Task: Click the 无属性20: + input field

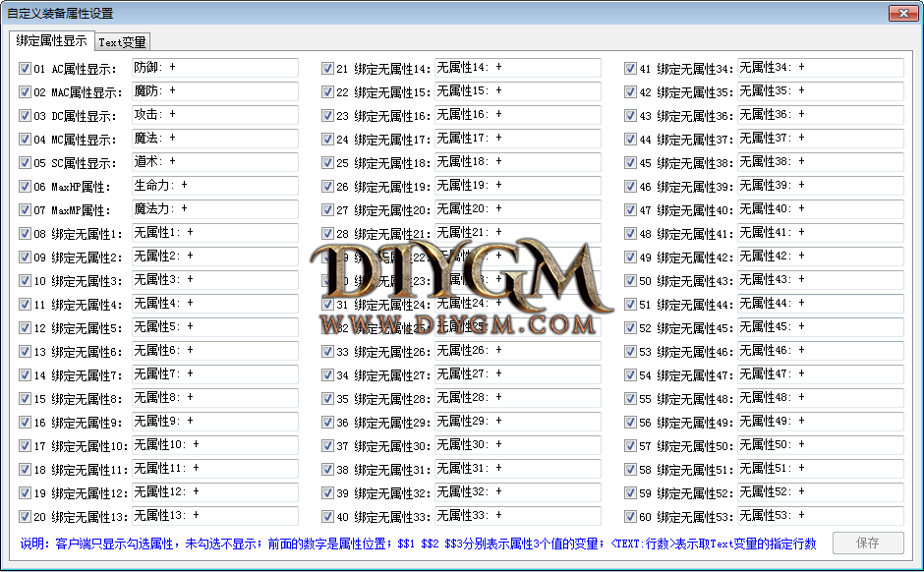Action: [x=518, y=209]
